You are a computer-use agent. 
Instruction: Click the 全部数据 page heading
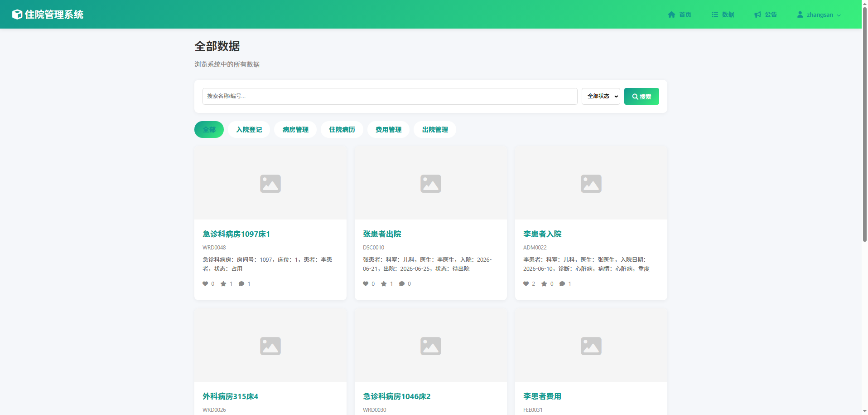point(217,46)
